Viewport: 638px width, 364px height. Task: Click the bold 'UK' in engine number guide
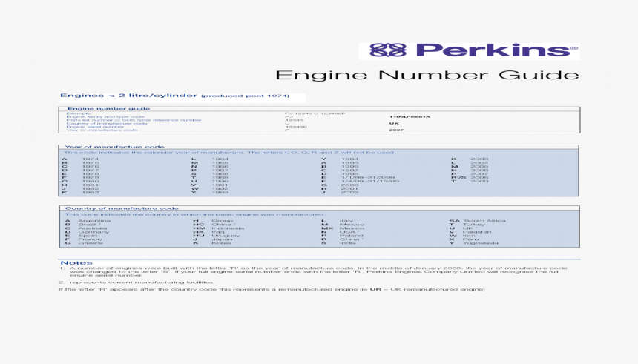coord(394,123)
